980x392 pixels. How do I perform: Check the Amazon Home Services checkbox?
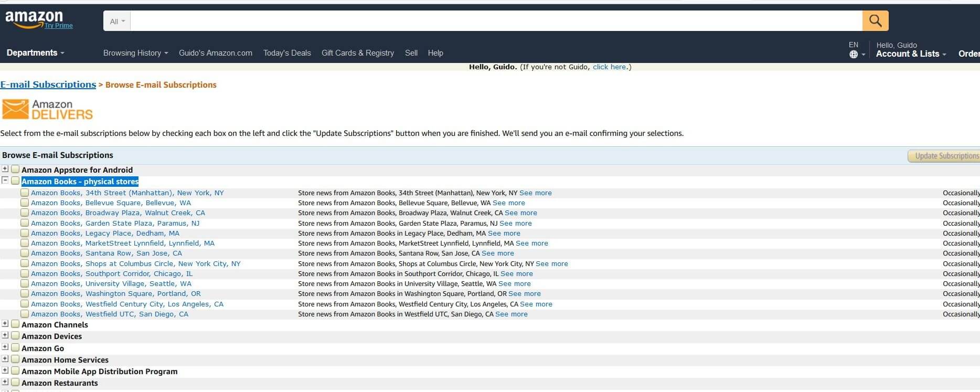(x=15, y=359)
